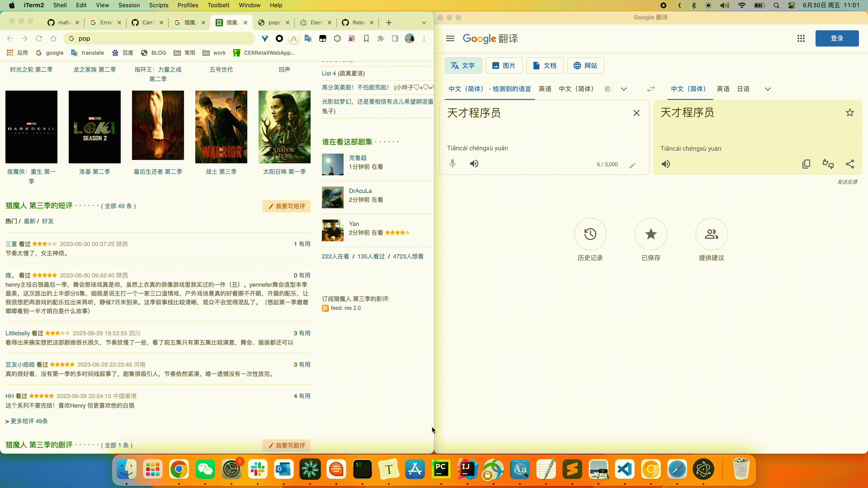Listen to the translated text pronunciation
868x488 pixels.
coord(666,164)
